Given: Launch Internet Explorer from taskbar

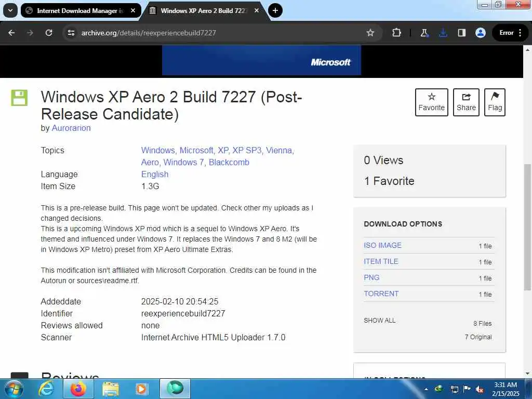Looking at the screenshot, I should [46, 389].
